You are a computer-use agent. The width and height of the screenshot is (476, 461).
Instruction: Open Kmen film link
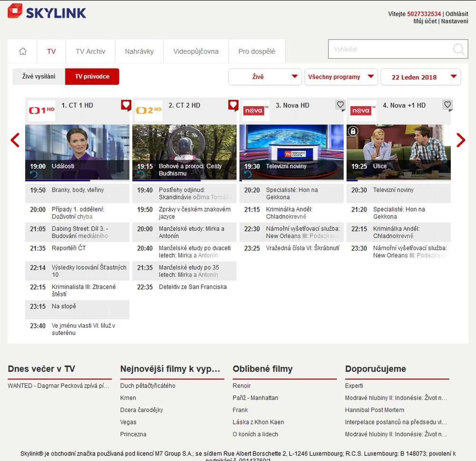click(x=128, y=398)
